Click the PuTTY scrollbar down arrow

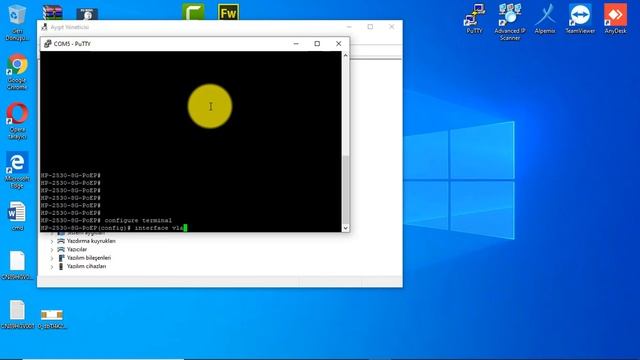345,228
